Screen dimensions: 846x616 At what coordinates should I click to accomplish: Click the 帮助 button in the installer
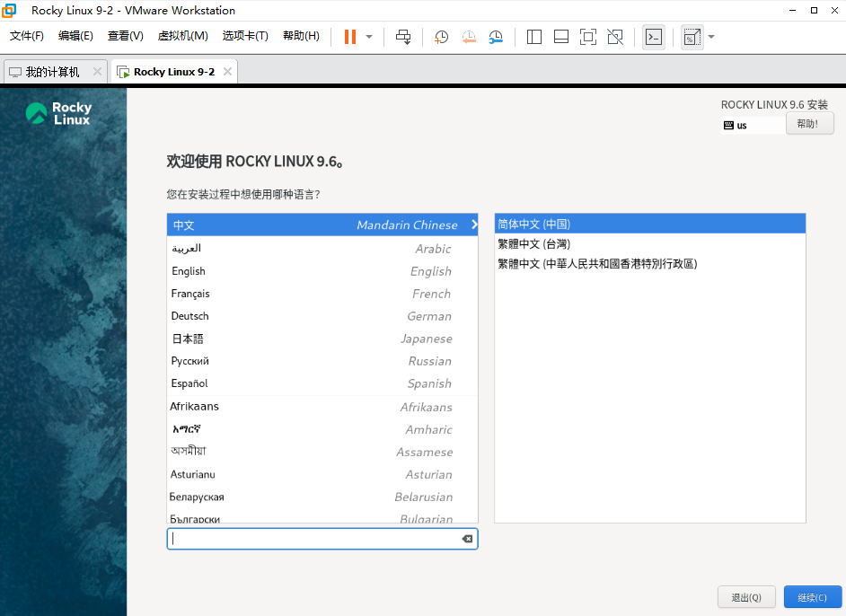(809, 123)
